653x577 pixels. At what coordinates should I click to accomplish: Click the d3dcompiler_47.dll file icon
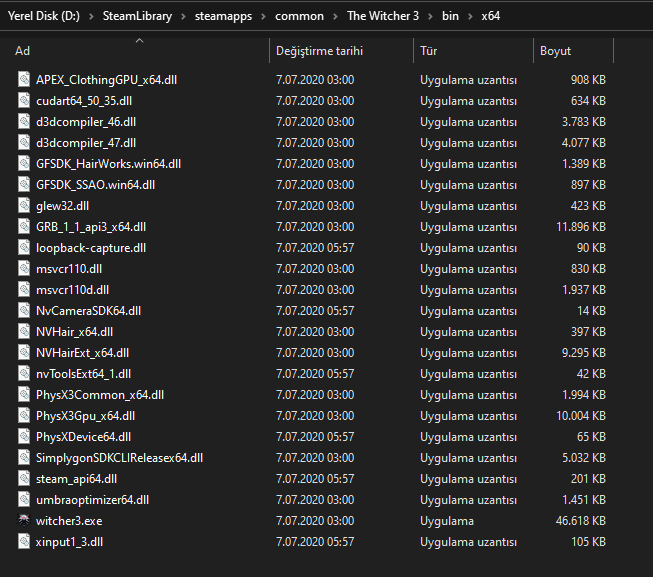[24, 142]
